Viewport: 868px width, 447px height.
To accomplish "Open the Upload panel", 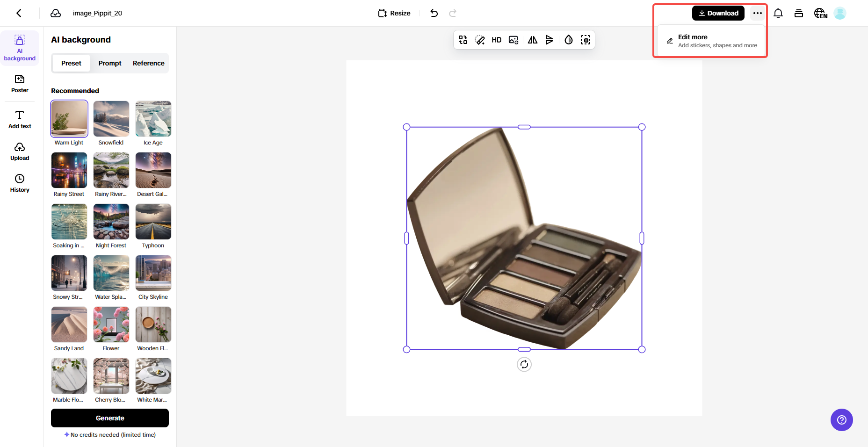I will coord(20,151).
